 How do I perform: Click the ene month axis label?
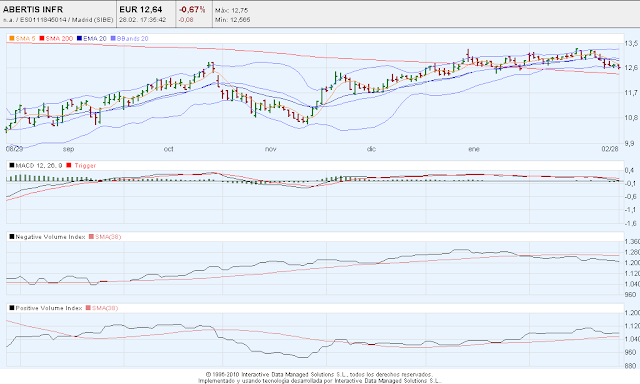point(474,149)
